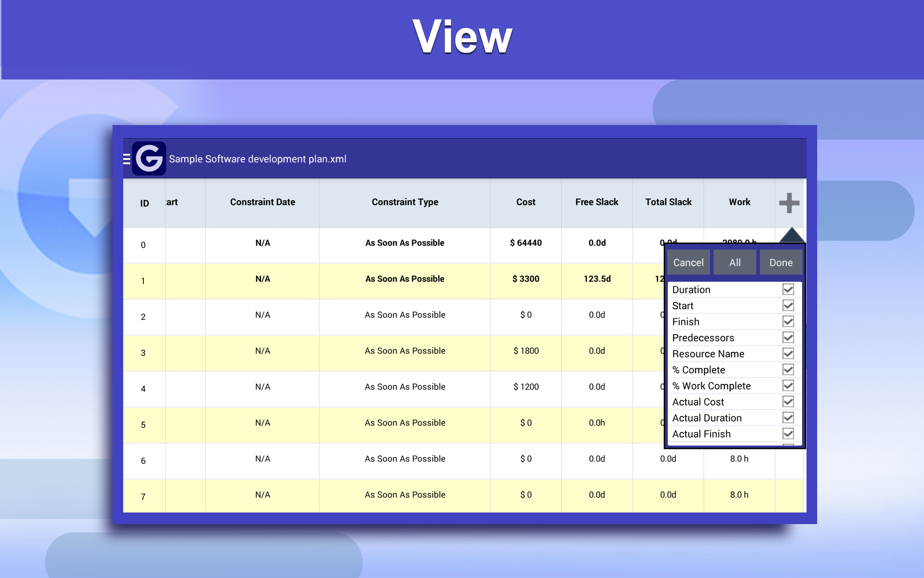Select the Free Slack column header
Image resolution: width=924 pixels, height=578 pixels.
coord(596,202)
